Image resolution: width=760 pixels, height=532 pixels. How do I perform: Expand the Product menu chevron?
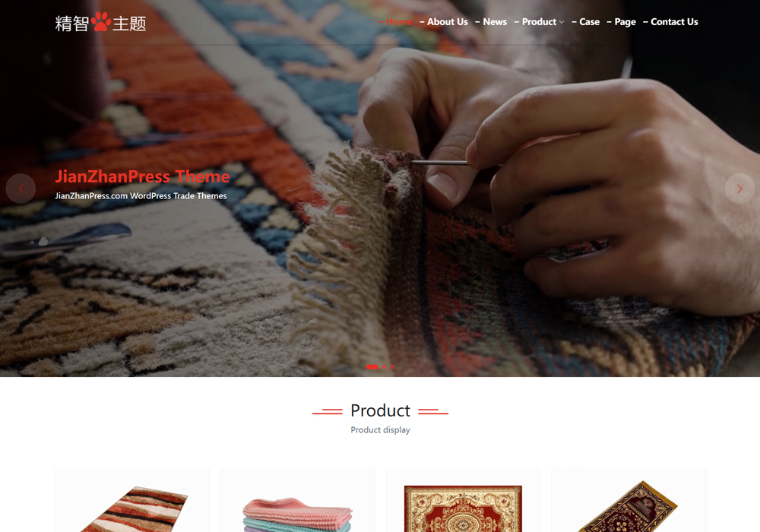pos(562,22)
